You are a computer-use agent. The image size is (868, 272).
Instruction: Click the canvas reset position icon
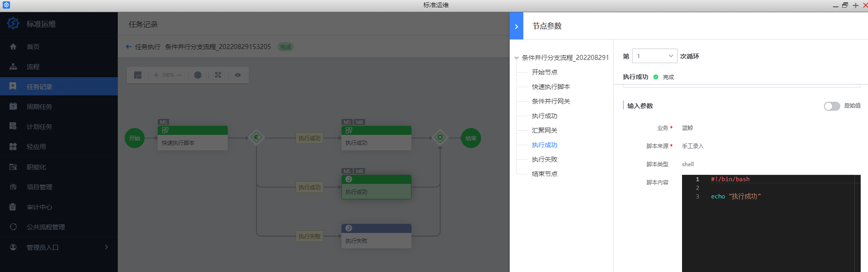[198, 75]
